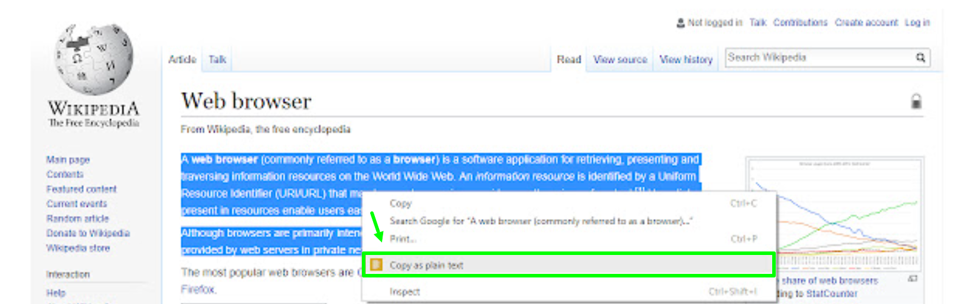
Task: Click the Log in link
Action: click(917, 22)
